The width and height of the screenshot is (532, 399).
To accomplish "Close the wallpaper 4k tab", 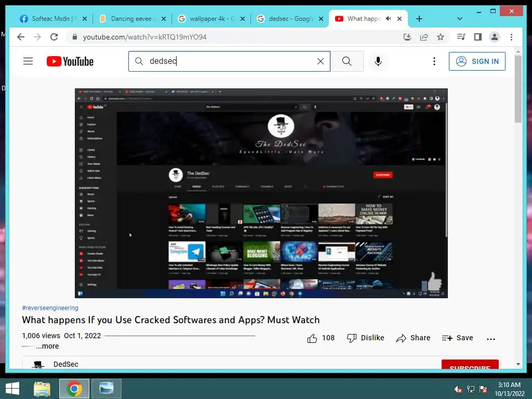I will pyautogui.click(x=243, y=19).
